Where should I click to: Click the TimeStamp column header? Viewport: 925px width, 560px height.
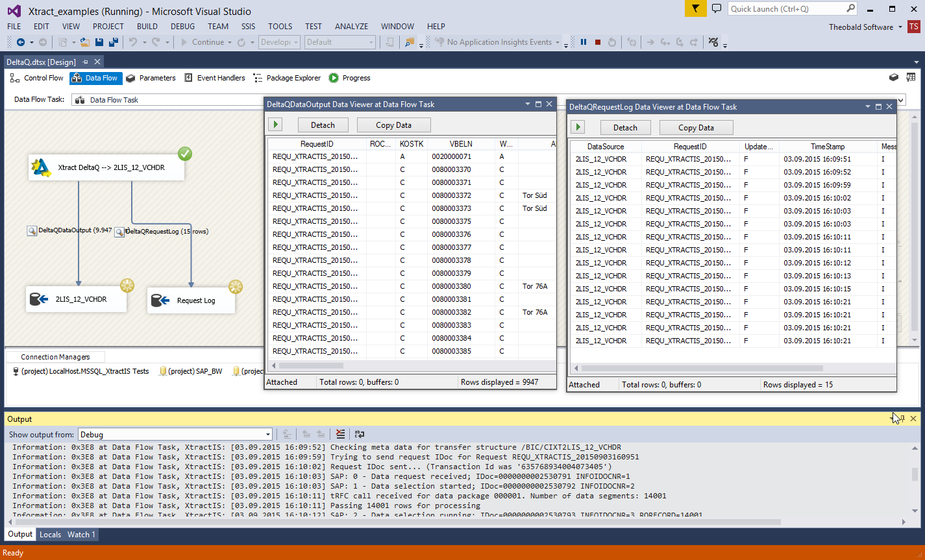(x=827, y=147)
